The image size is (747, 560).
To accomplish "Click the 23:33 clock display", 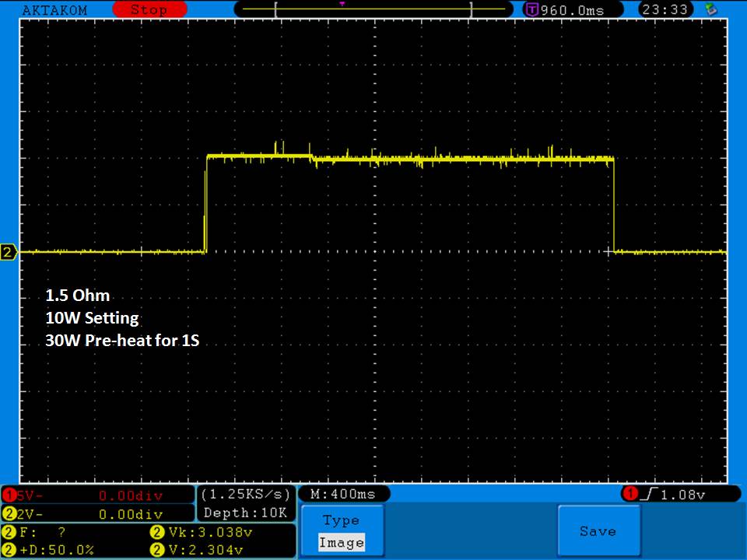I will 664,9.
